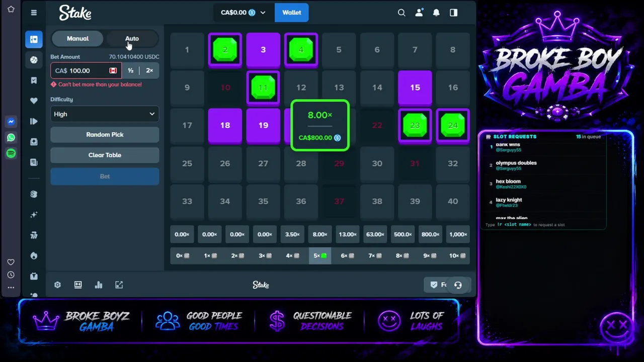Deselect Keno number 15
Screen dimensions: 644x362
pyautogui.click(x=415, y=87)
